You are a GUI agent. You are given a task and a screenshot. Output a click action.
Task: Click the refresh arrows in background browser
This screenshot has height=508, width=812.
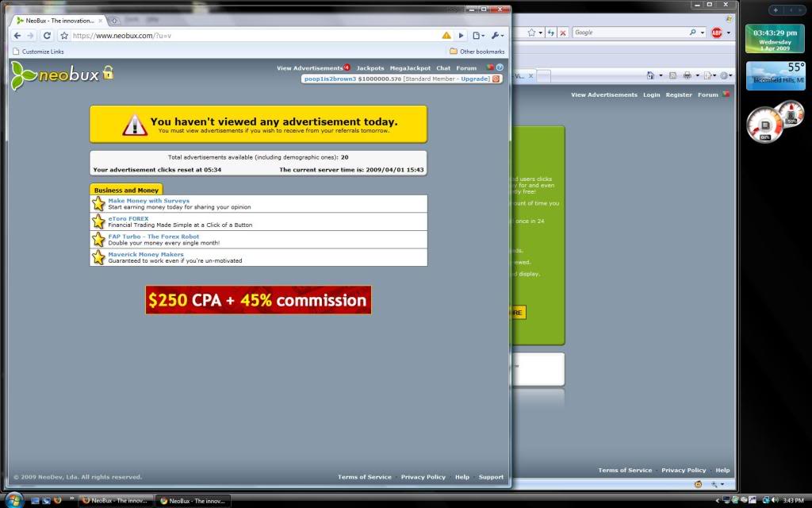pyautogui.click(x=551, y=33)
